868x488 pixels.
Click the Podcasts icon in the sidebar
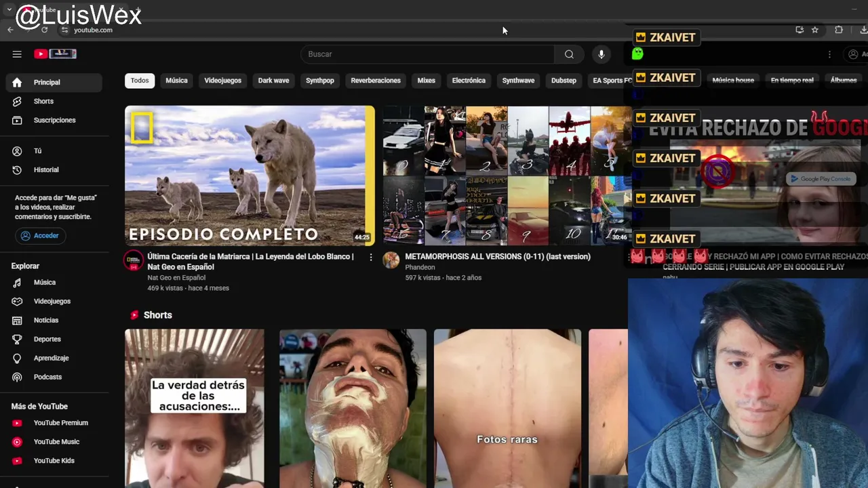point(18,377)
